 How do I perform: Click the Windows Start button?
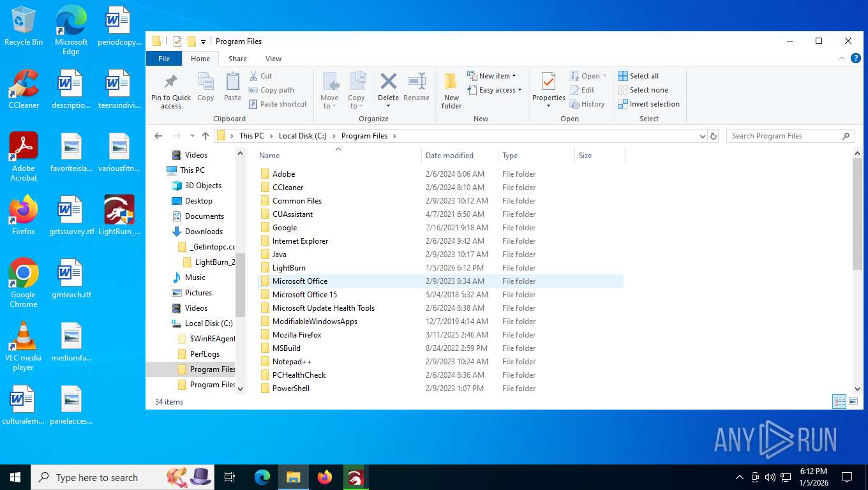click(x=15, y=477)
